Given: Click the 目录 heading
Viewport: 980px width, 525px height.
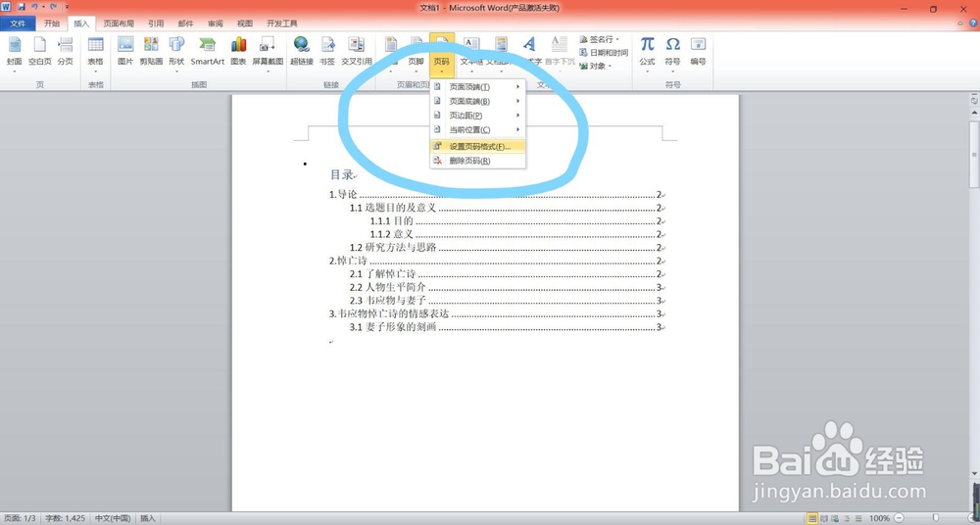Looking at the screenshot, I should (x=342, y=175).
